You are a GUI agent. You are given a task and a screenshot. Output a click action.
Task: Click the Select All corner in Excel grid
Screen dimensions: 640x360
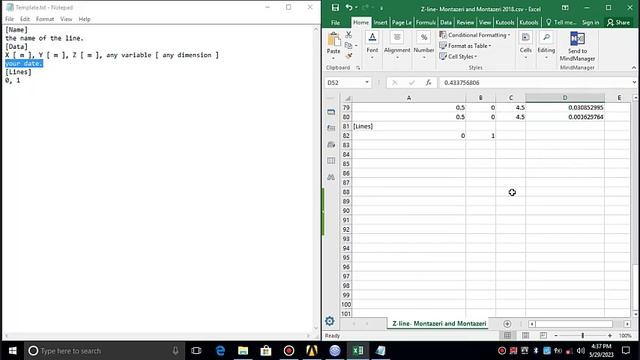point(347,98)
